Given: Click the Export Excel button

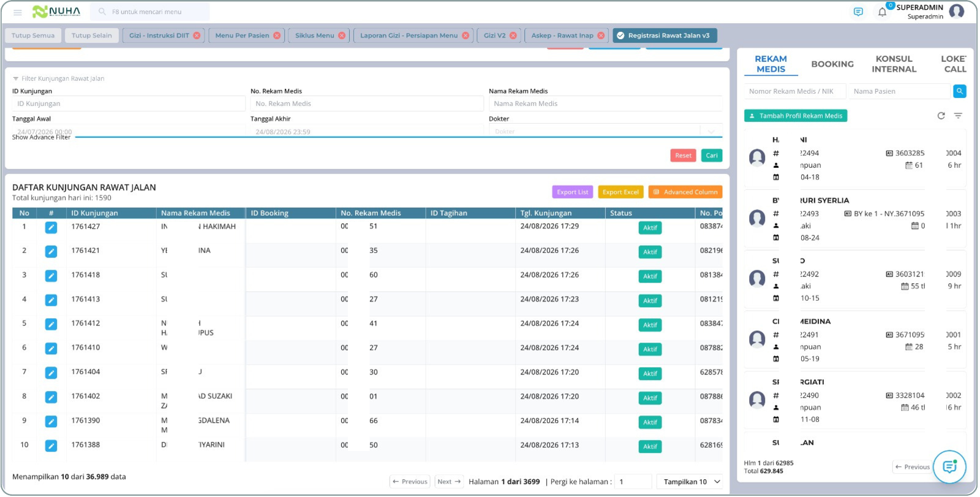Looking at the screenshot, I should point(620,192).
